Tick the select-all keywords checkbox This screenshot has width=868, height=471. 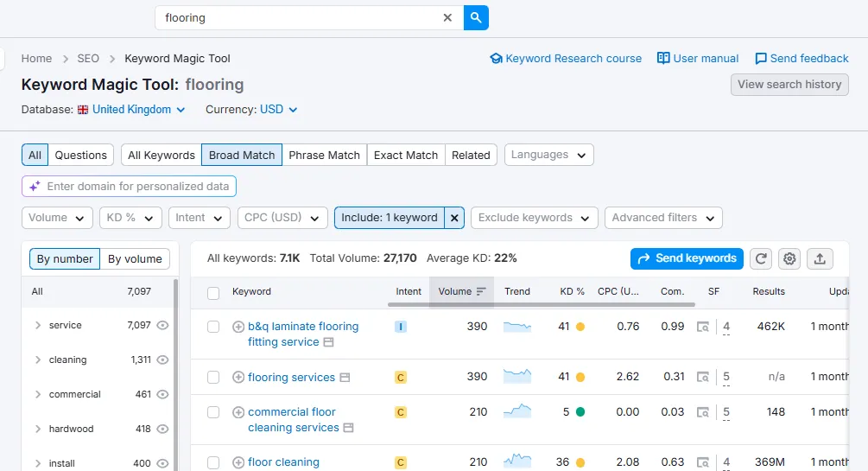pyautogui.click(x=213, y=293)
